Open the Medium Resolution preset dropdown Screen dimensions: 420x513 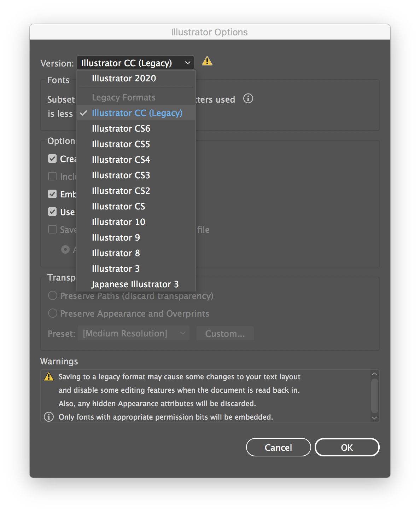click(134, 333)
